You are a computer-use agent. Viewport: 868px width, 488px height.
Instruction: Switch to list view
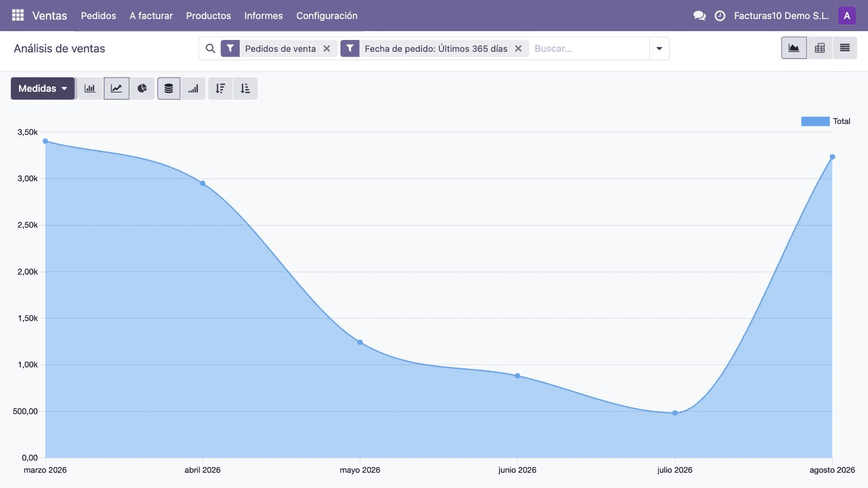(x=845, y=48)
